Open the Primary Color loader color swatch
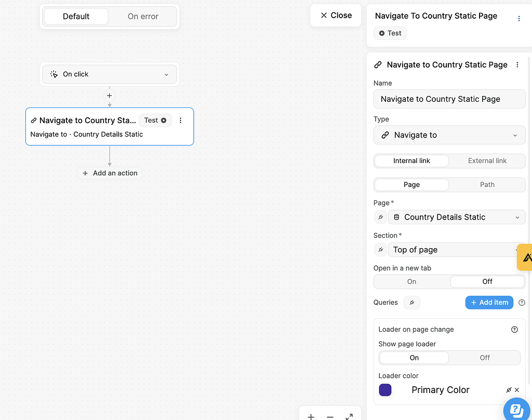Viewport: 532px width, 420px height. (x=384, y=389)
